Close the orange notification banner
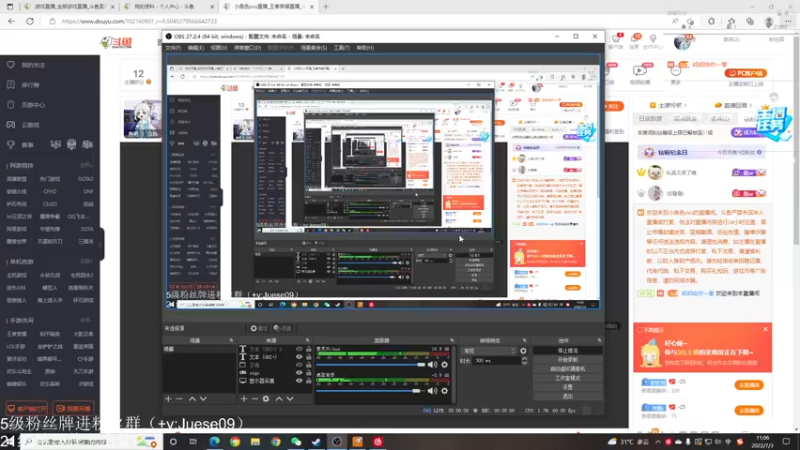Image resolution: width=800 pixels, height=450 pixels. pos(765,330)
